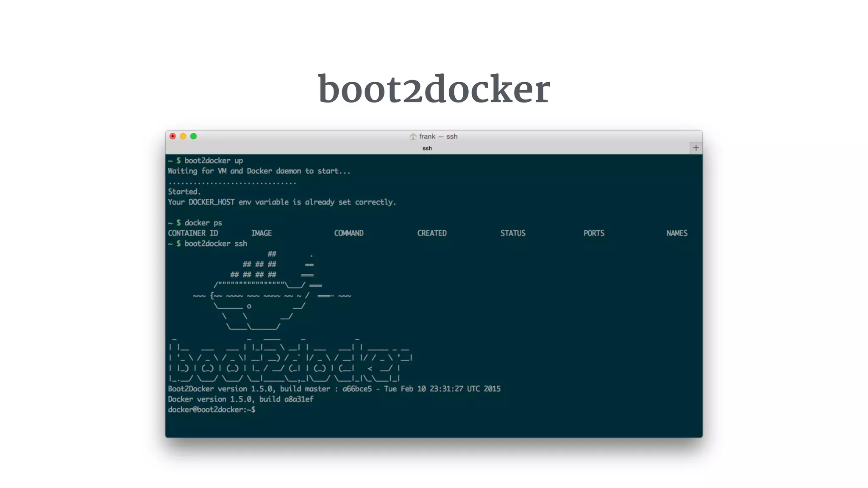Click the DOCKER_HOST env variable message

coord(282,202)
